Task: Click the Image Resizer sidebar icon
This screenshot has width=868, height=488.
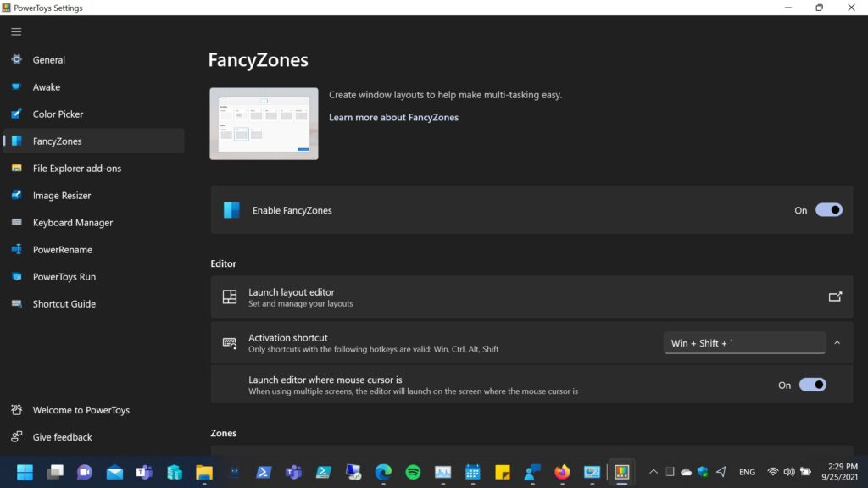Action: tap(16, 196)
